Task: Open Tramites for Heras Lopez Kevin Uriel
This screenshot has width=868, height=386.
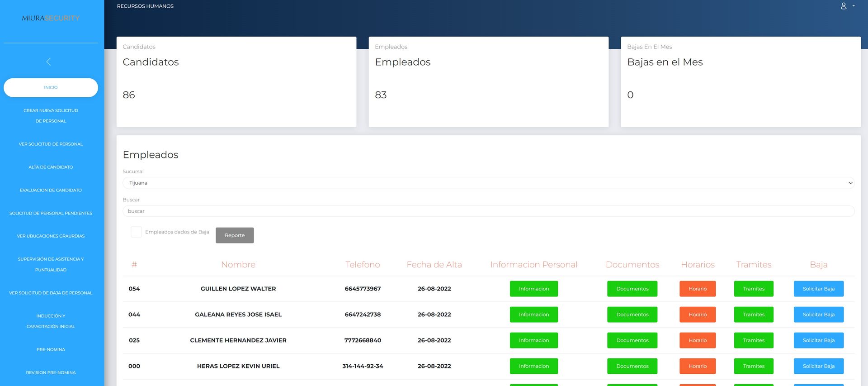Action: click(x=754, y=366)
